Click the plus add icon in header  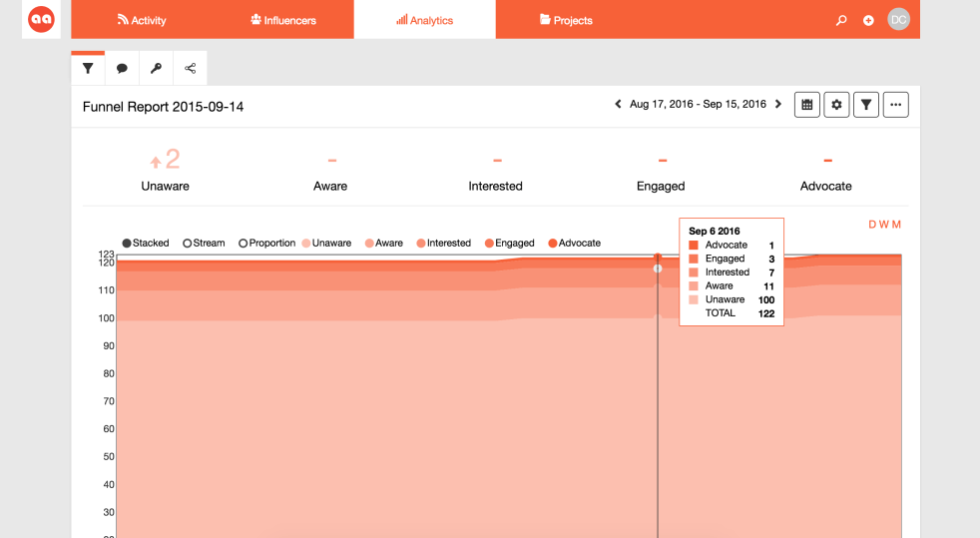click(x=868, y=20)
